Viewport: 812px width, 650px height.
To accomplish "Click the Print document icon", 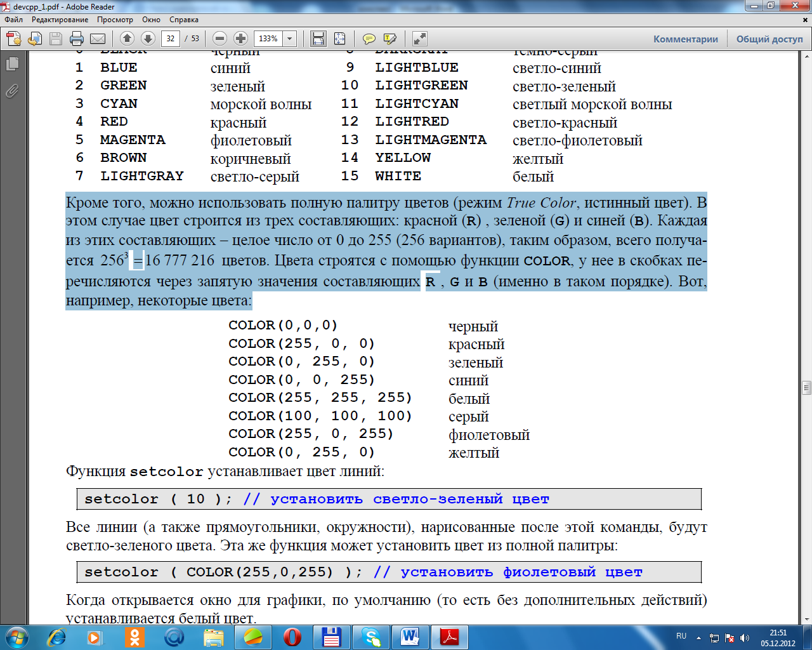I will pyautogui.click(x=77, y=39).
